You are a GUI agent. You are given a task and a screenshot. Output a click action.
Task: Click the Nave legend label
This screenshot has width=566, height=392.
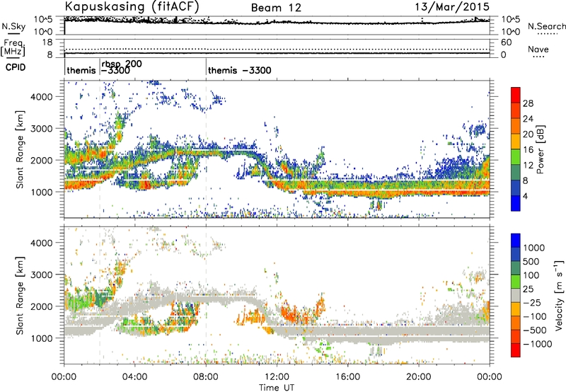pos(538,49)
